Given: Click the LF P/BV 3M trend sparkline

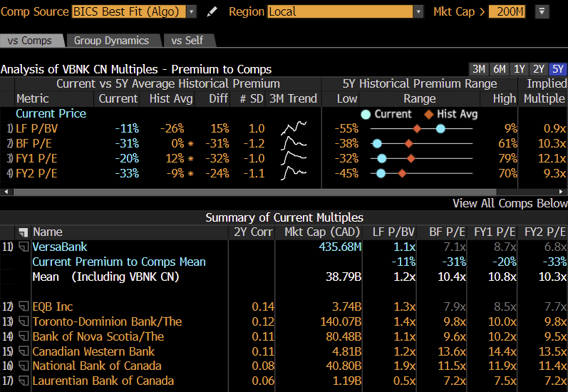Looking at the screenshot, I should 294,128.
